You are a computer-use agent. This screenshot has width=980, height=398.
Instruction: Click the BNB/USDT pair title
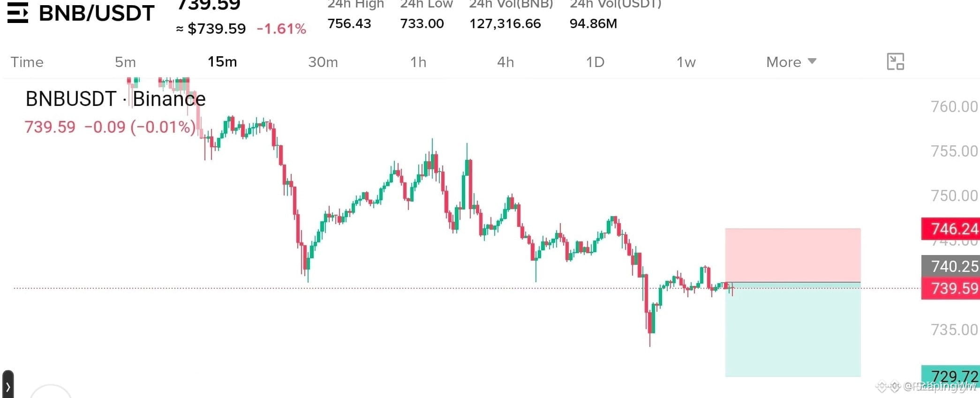coord(97,13)
